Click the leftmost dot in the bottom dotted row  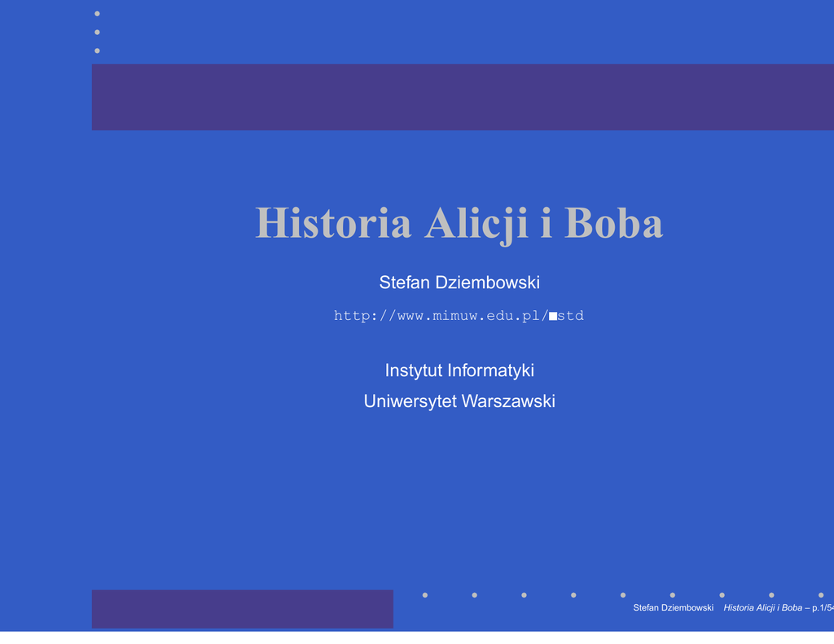(x=425, y=595)
